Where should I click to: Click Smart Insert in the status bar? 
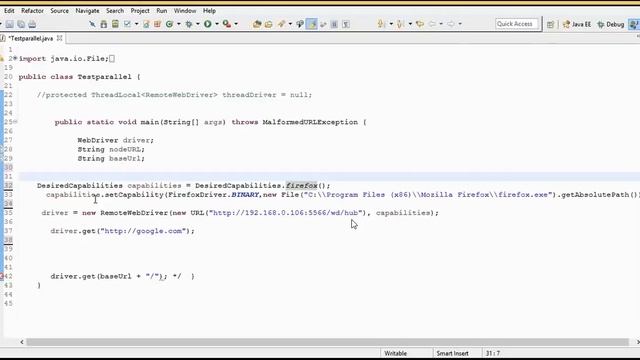pos(452,353)
